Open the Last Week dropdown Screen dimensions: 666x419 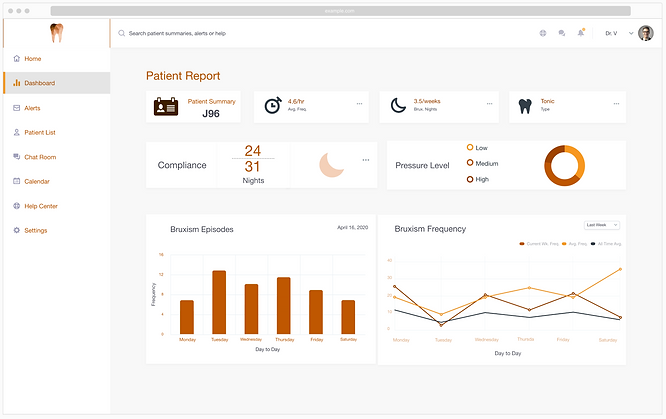pyautogui.click(x=602, y=225)
